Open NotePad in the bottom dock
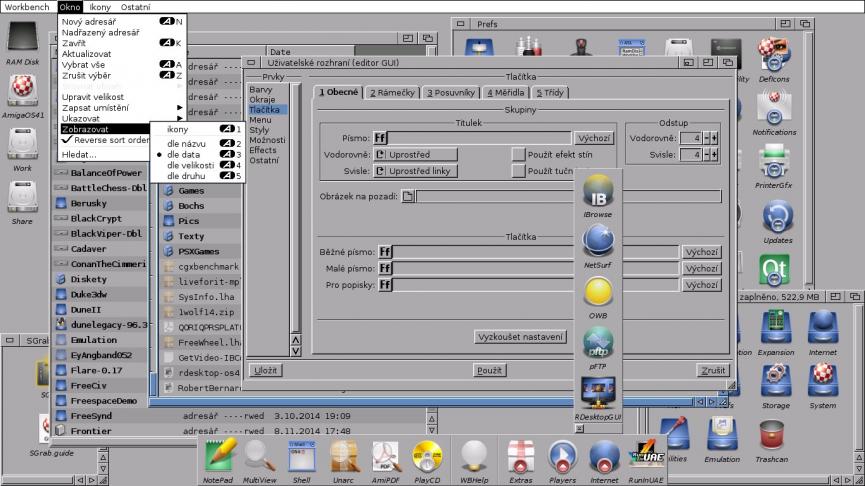Screen dimensions: 865x486 pos(217,458)
